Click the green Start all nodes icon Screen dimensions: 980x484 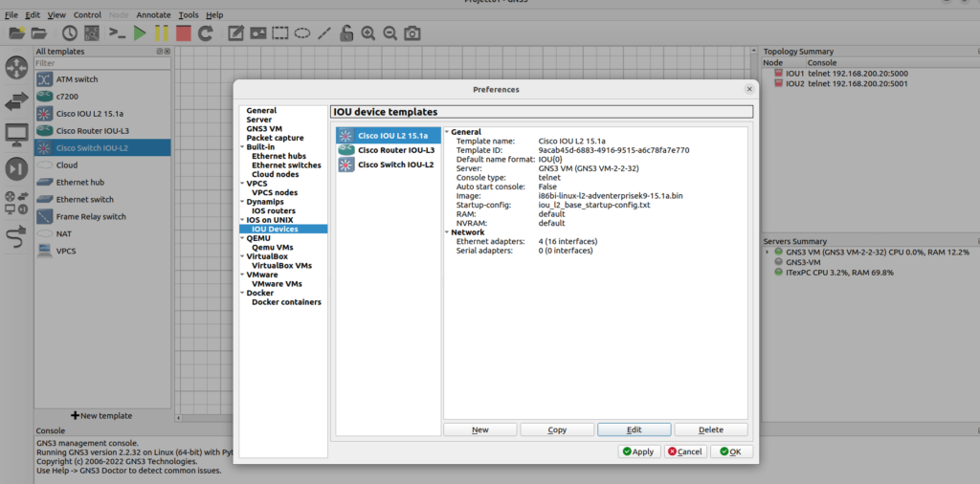[140, 33]
